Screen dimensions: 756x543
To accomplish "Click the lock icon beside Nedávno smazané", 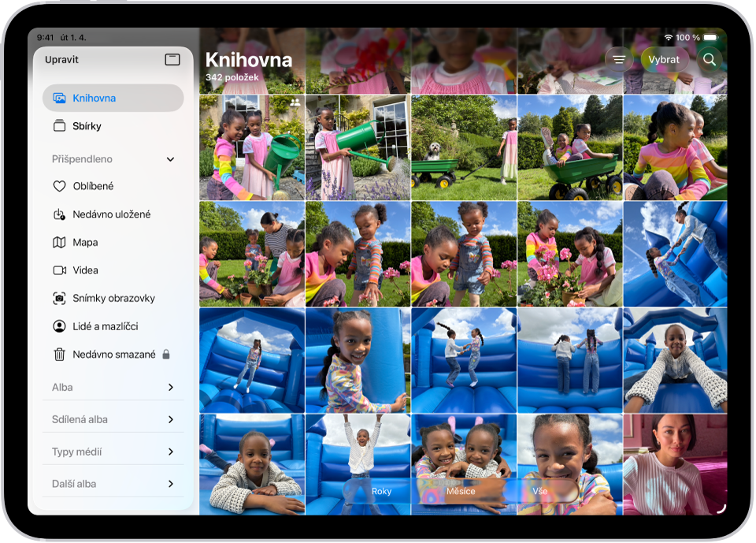I will click(x=166, y=355).
